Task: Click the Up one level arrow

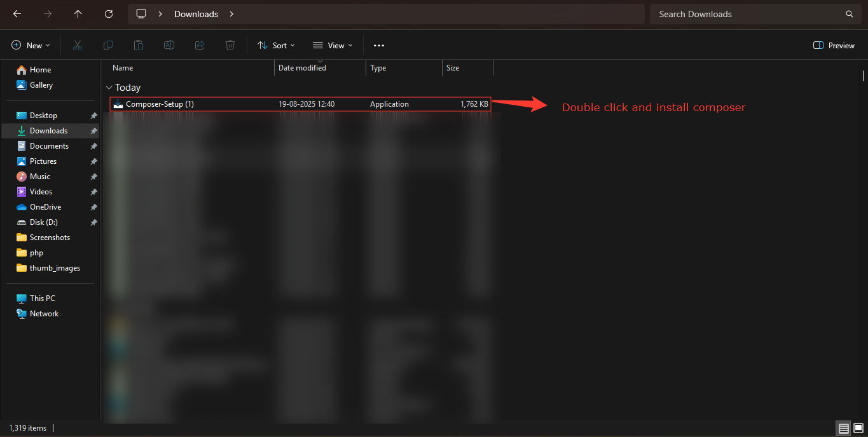Action: point(78,14)
